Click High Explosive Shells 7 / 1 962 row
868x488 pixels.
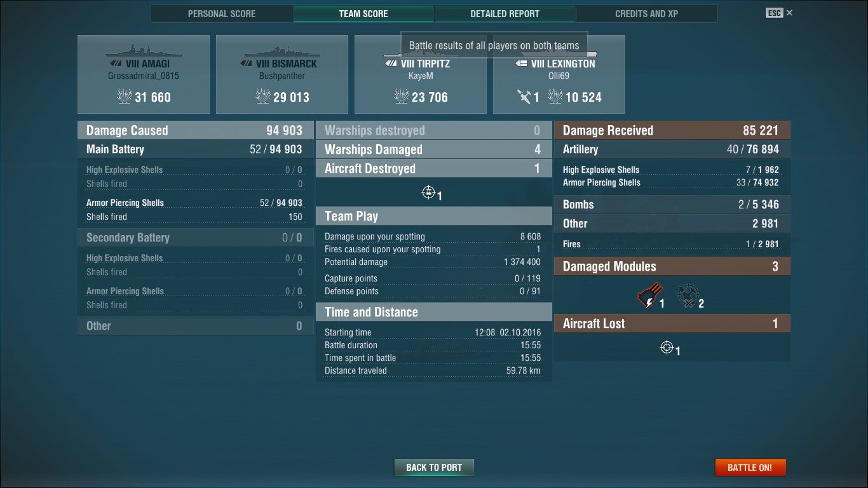(x=671, y=170)
